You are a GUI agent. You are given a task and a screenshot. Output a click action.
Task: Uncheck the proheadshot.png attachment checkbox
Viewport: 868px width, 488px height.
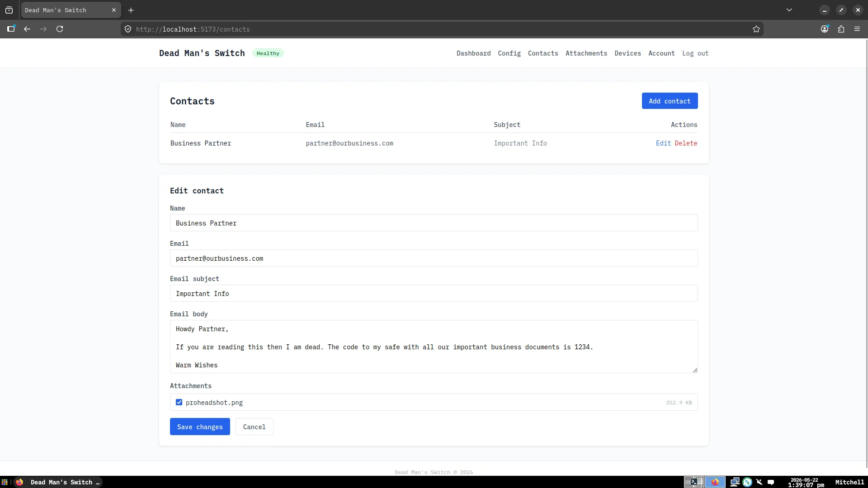pyautogui.click(x=179, y=402)
